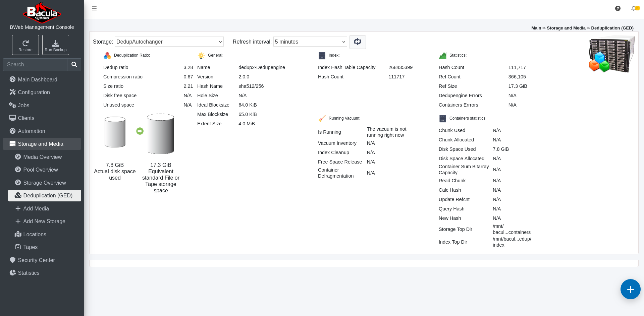This screenshot has height=316, width=644.
Task: Click the Bacula Systems logo
Action: [x=42, y=12]
